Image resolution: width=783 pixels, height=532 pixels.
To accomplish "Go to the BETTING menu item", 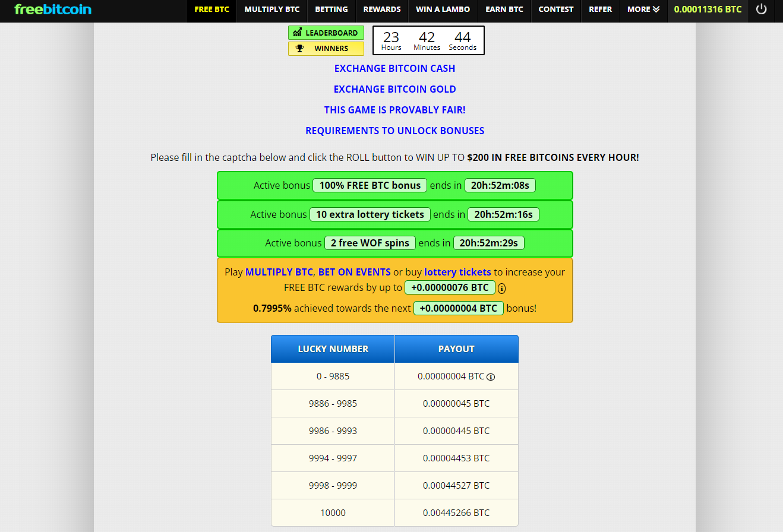I will 331,9.
